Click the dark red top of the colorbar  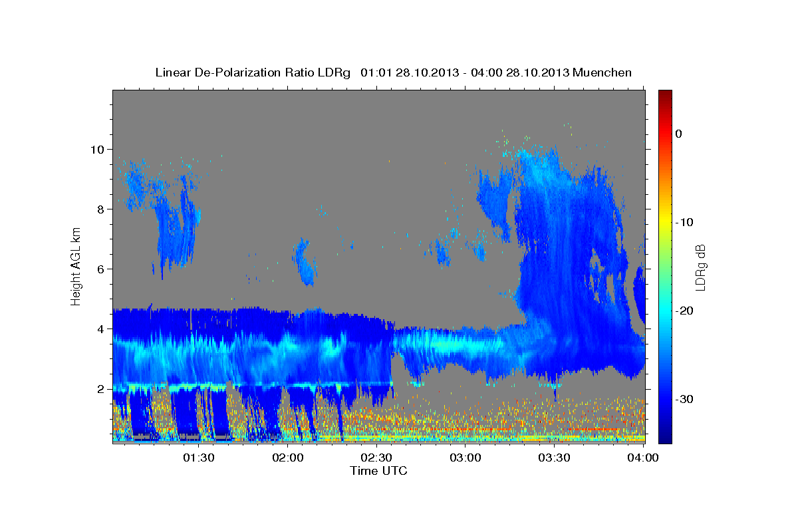(665, 94)
